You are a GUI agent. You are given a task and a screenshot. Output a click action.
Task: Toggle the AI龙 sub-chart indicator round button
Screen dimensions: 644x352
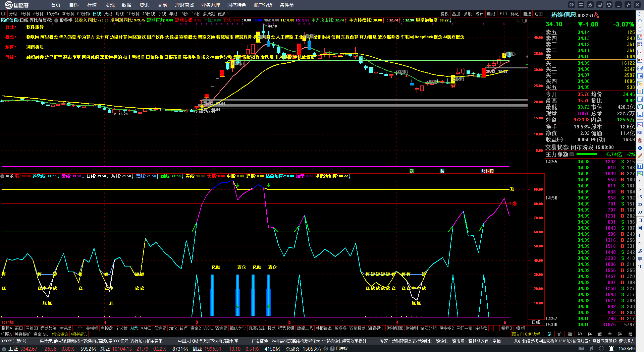[2, 176]
